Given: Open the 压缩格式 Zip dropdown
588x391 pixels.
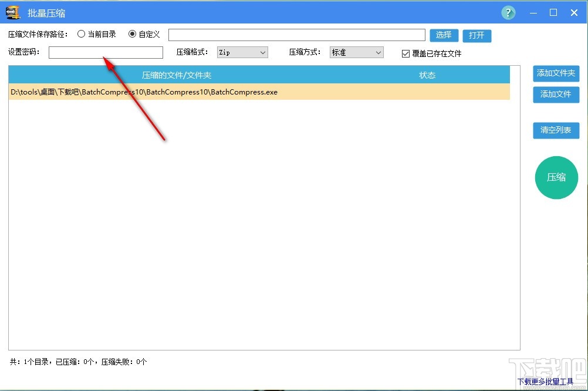Looking at the screenshot, I should (242, 52).
